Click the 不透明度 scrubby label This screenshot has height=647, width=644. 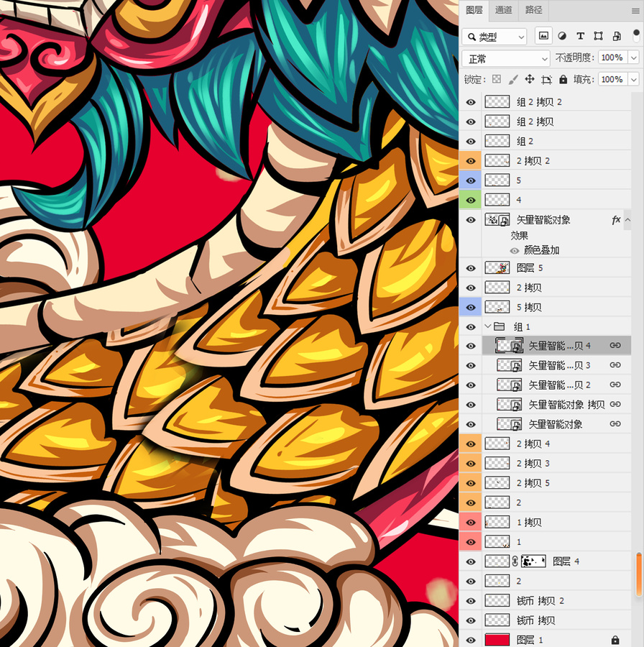tap(574, 58)
